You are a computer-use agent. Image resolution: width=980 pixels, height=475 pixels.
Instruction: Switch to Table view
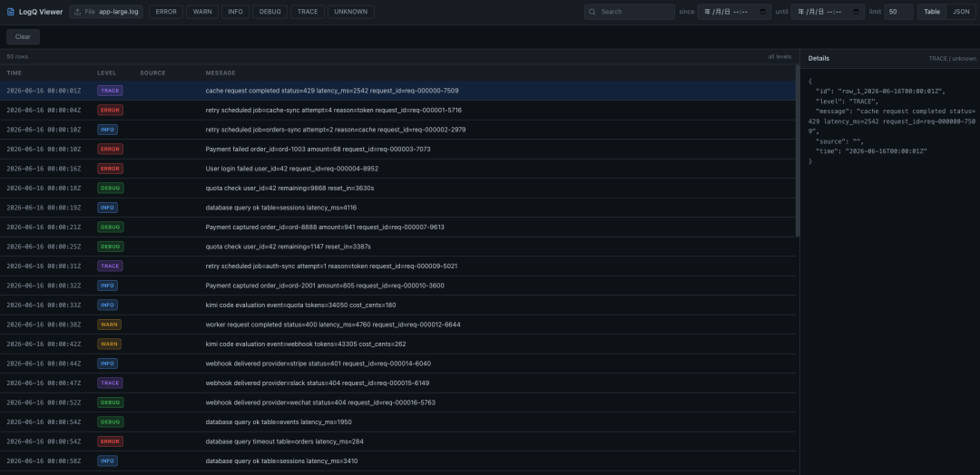(932, 12)
